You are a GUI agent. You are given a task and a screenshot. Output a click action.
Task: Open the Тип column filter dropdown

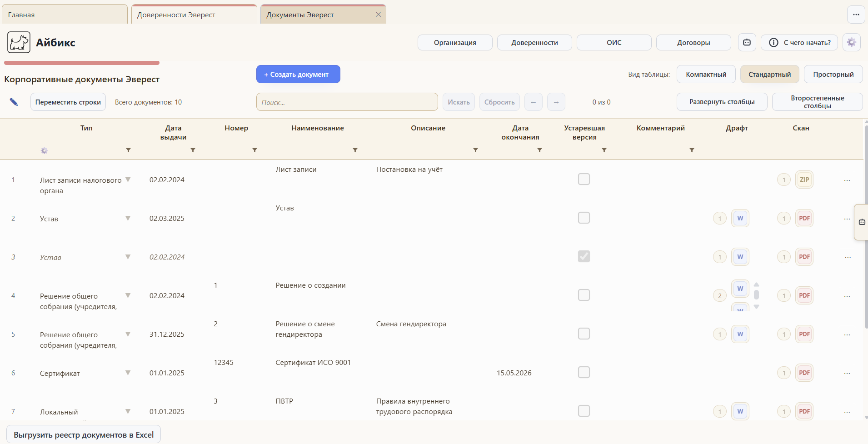[128, 150]
